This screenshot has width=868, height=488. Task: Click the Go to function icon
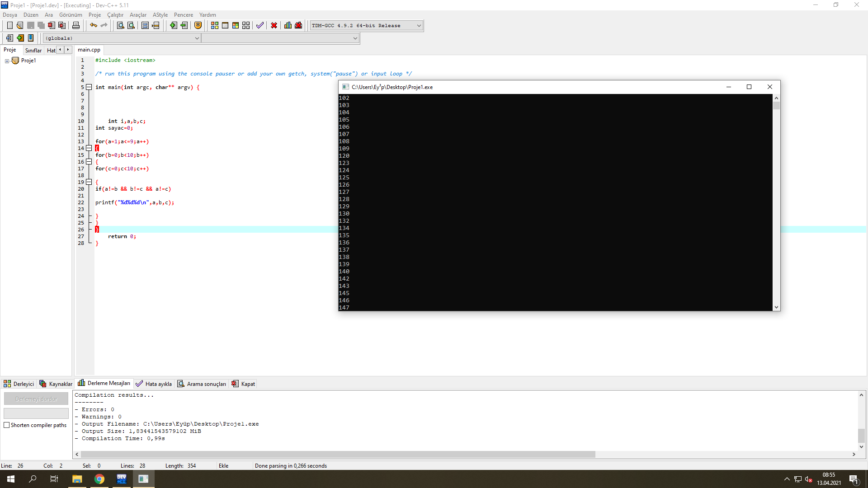tap(145, 26)
